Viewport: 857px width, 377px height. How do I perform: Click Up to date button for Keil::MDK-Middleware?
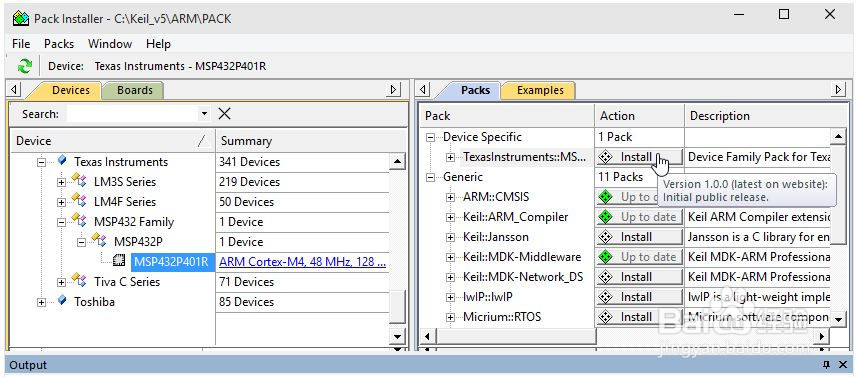639,257
